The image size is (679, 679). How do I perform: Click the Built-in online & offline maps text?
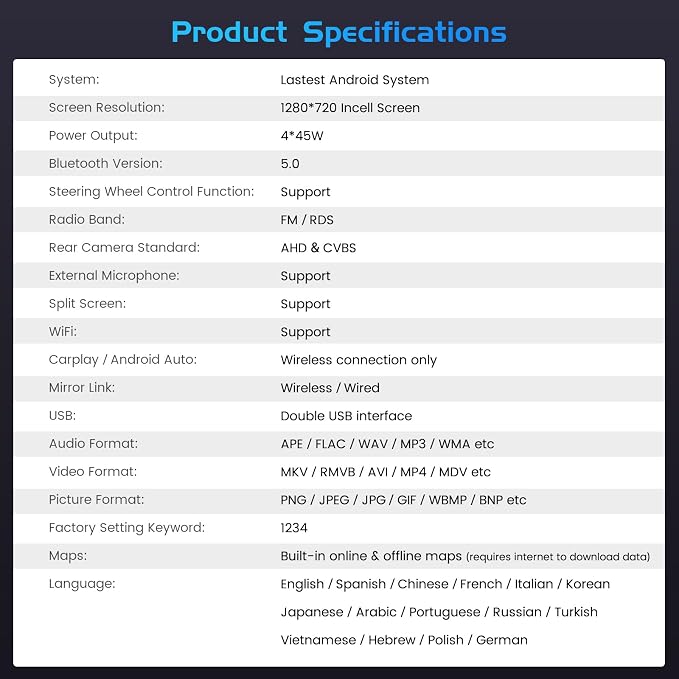tap(371, 556)
